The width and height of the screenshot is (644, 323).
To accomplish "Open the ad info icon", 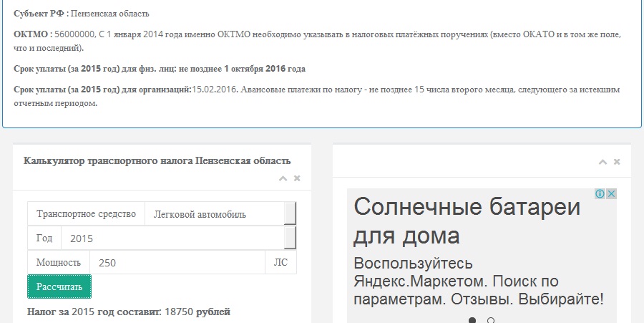I will [600, 193].
